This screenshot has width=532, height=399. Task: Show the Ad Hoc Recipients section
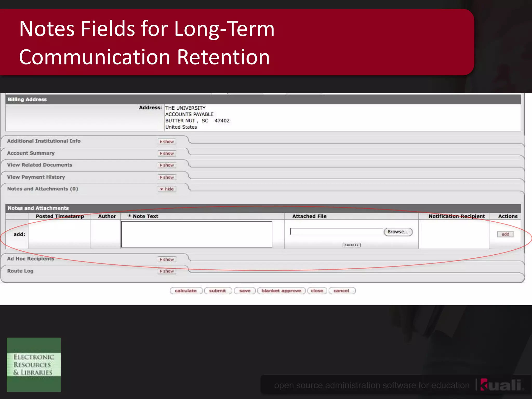click(x=167, y=260)
